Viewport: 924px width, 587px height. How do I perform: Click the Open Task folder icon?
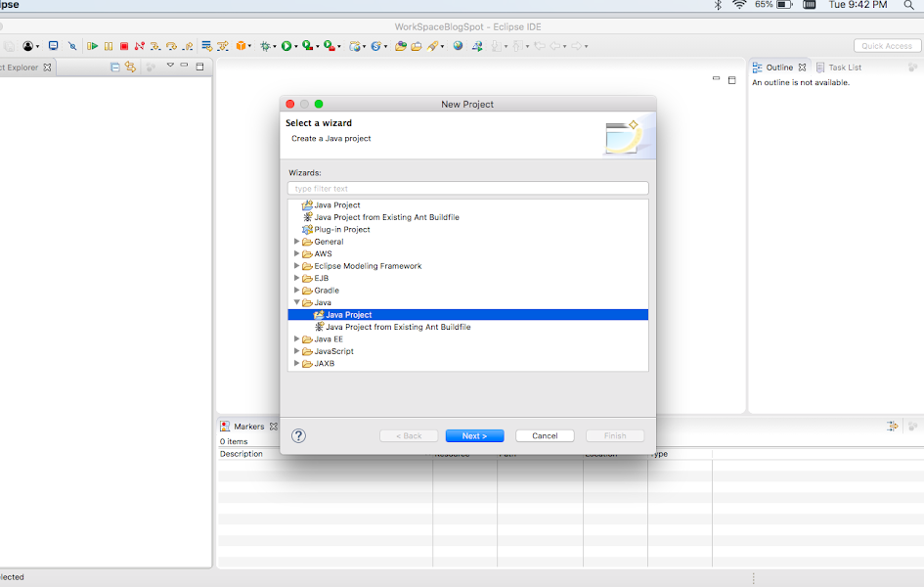point(417,46)
